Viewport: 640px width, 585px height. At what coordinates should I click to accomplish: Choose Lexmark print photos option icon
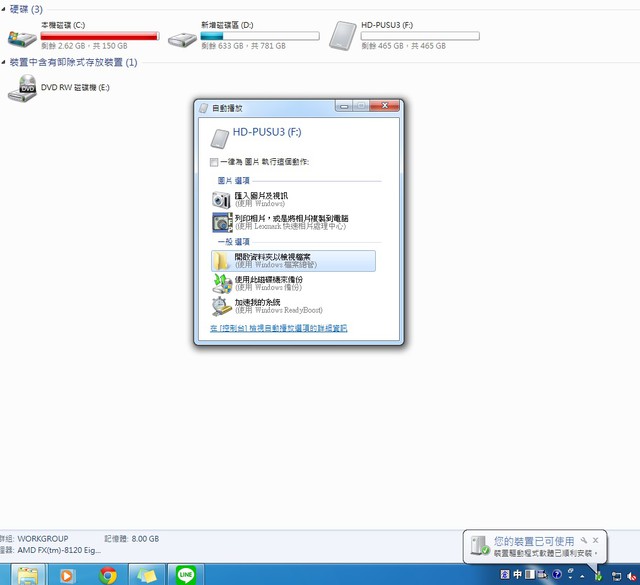(222, 222)
